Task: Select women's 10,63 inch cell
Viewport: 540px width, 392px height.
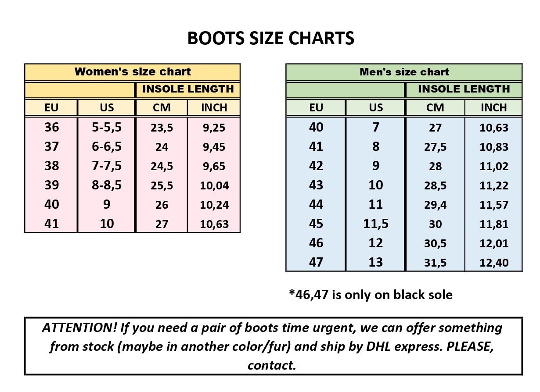Action: pyautogui.click(x=214, y=224)
